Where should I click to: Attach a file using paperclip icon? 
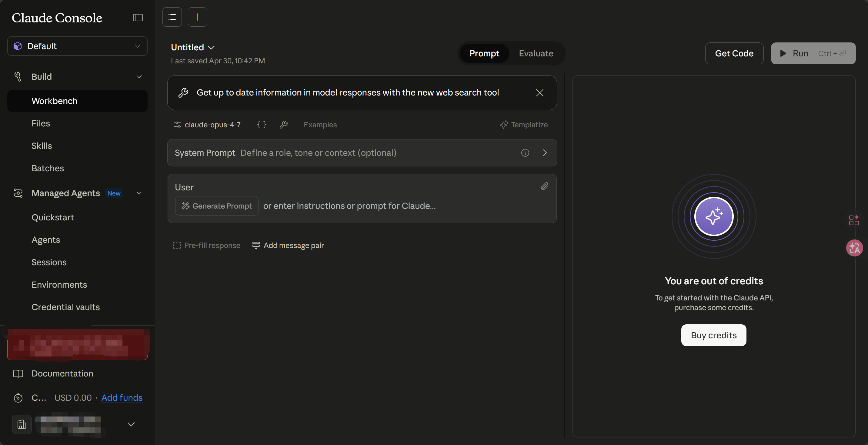point(545,186)
